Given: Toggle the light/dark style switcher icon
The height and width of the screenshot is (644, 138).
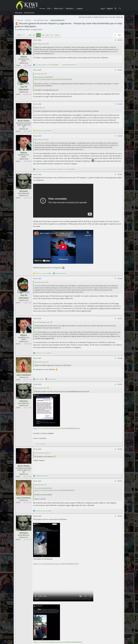Looking at the screenshot, I should point(115,8).
